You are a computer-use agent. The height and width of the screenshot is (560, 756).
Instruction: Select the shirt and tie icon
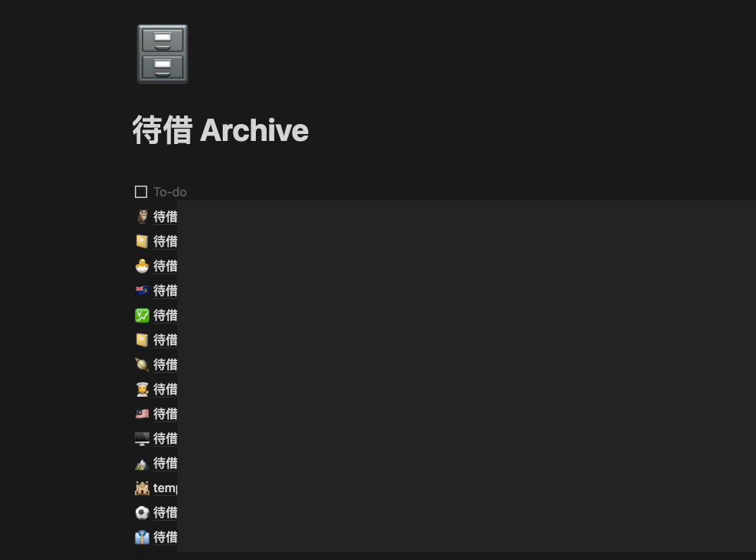click(x=142, y=537)
